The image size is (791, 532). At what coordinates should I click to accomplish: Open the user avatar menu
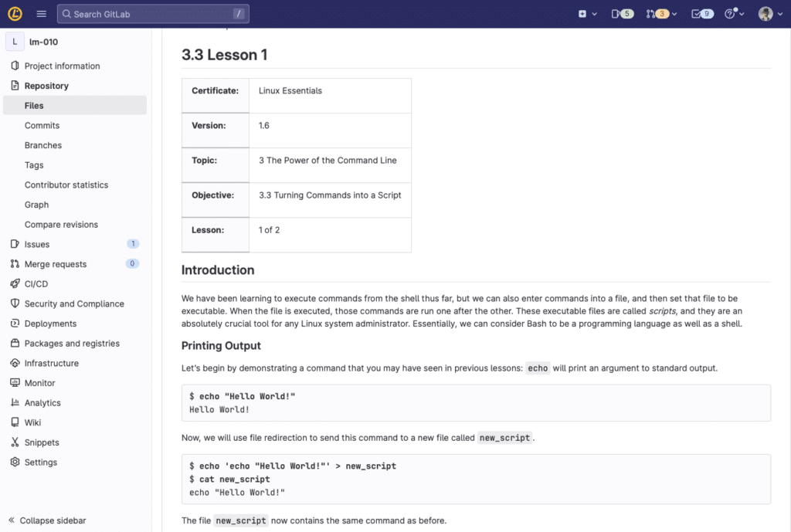[x=769, y=14]
